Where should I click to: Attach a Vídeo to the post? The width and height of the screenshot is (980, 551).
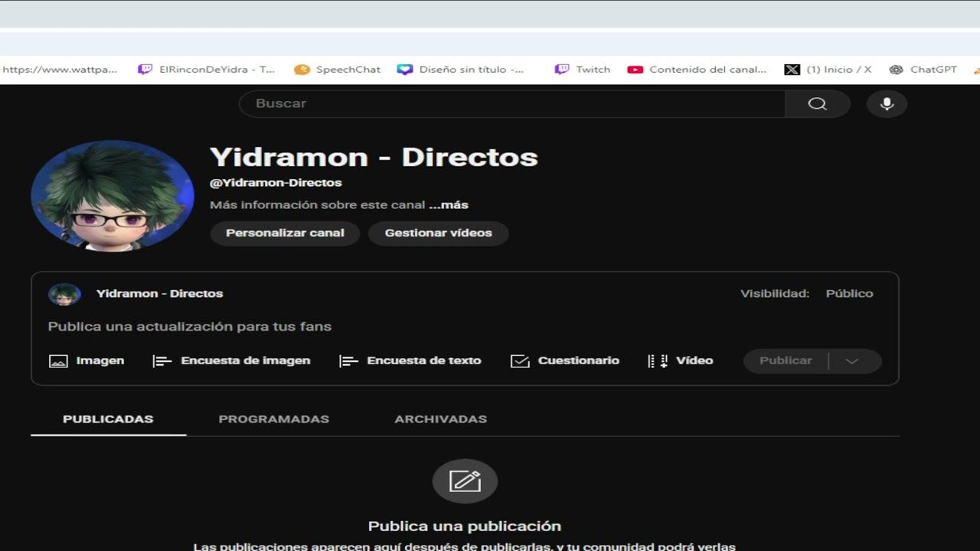pos(681,361)
